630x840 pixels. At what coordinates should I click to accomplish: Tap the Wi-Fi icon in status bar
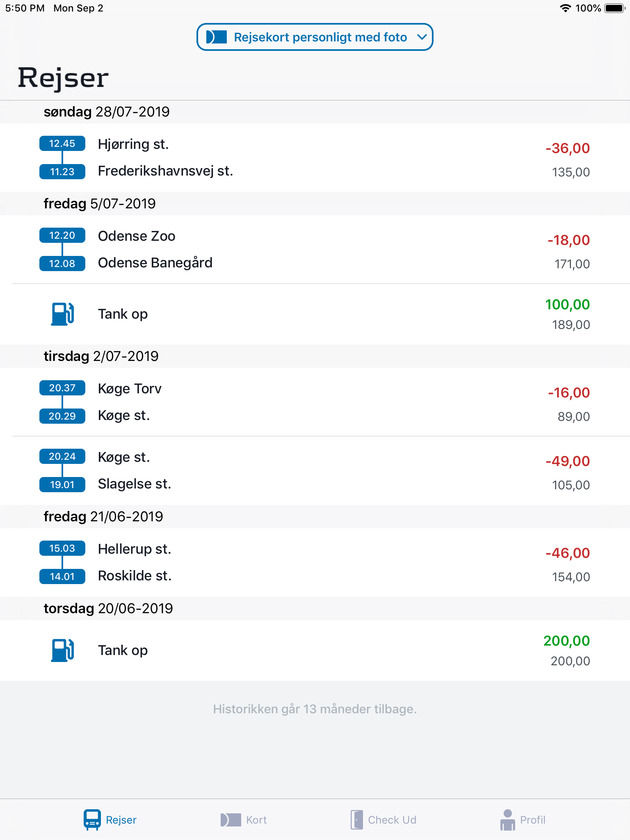(x=565, y=7)
